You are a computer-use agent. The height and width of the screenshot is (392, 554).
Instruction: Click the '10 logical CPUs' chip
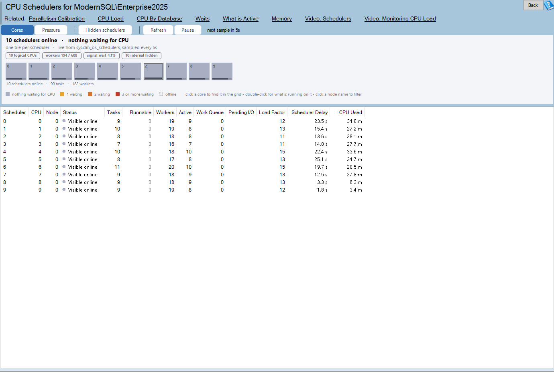click(23, 55)
